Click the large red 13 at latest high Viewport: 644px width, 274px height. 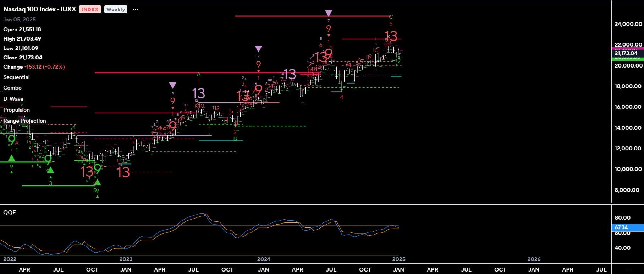(x=391, y=36)
